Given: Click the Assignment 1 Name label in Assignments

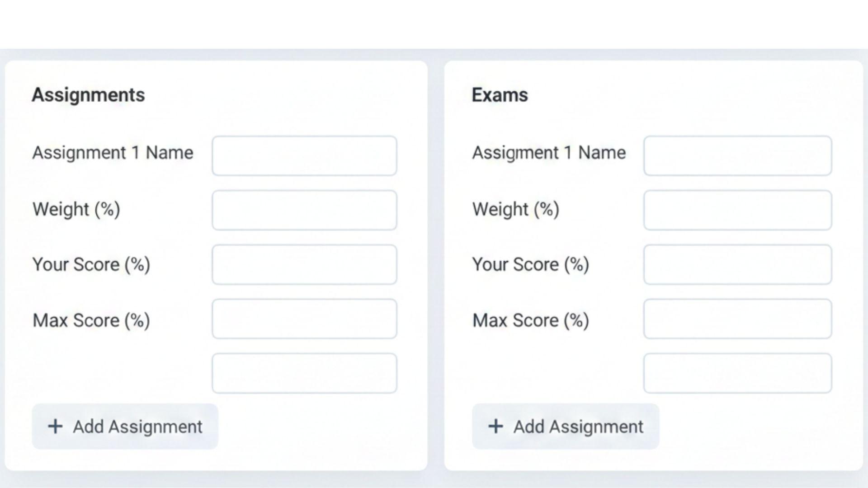Looking at the screenshot, I should [112, 153].
